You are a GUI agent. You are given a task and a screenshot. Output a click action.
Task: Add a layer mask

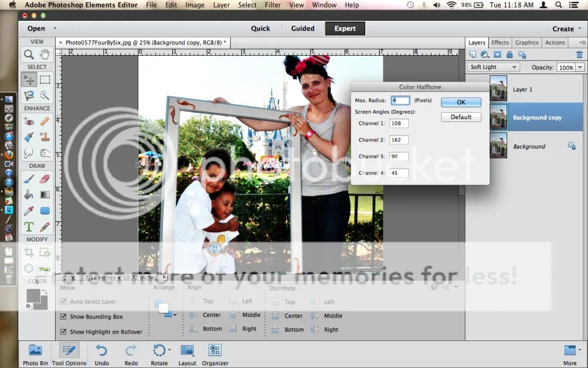(x=498, y=55)
